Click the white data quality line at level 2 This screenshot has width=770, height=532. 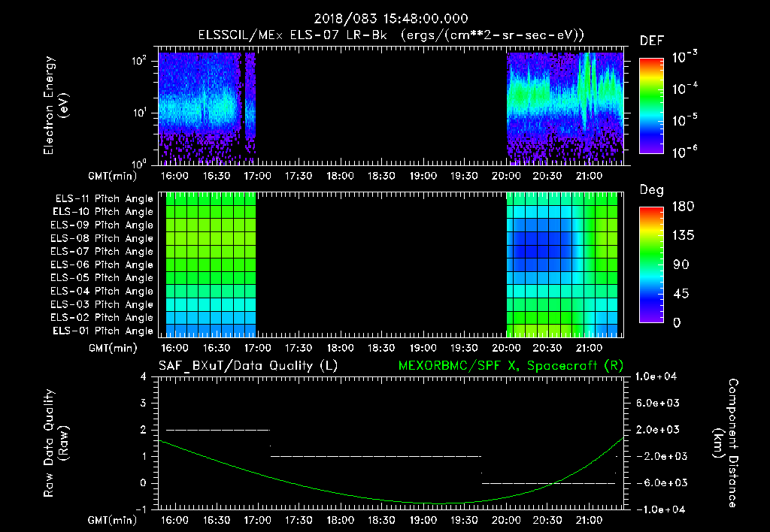click(x=218, y=430)
